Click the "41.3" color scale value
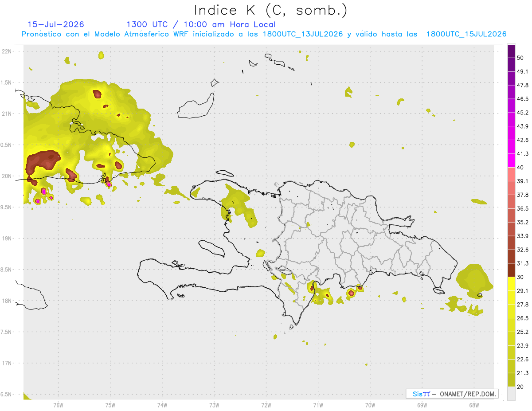This screenshot has height=411, width=532. pos(523,154)
